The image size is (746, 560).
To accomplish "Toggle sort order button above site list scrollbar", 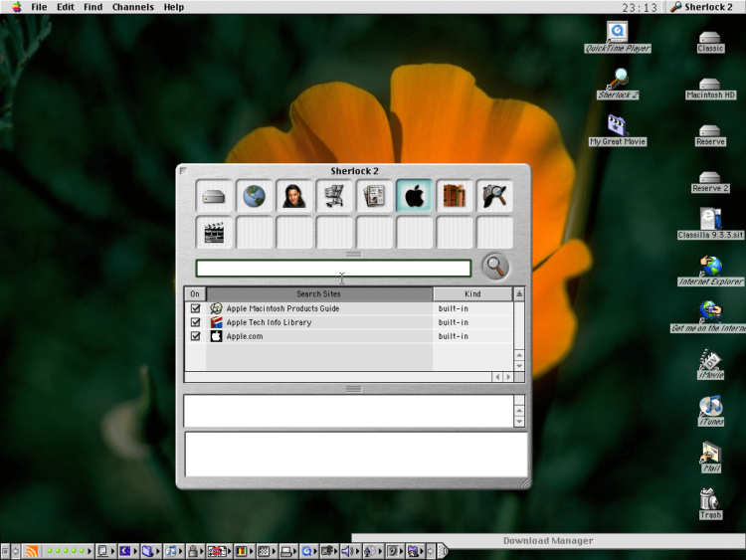I will point(519,294).
